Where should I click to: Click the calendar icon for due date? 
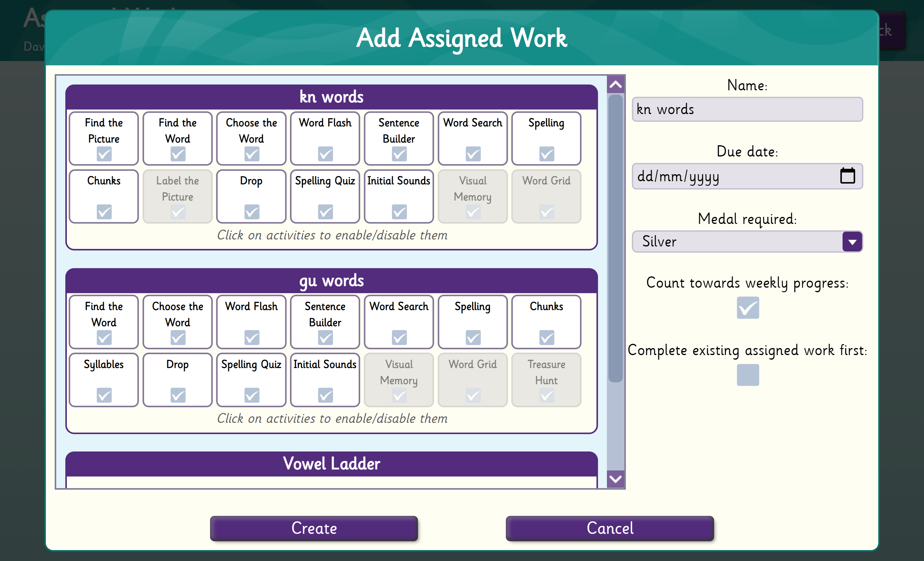[x=847, y=176]
